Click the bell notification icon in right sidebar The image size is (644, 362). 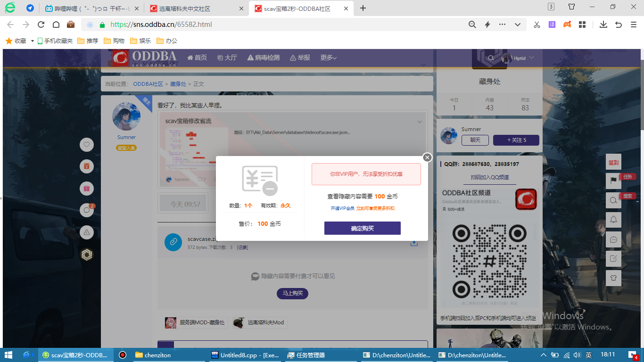[x=613, y=219]
